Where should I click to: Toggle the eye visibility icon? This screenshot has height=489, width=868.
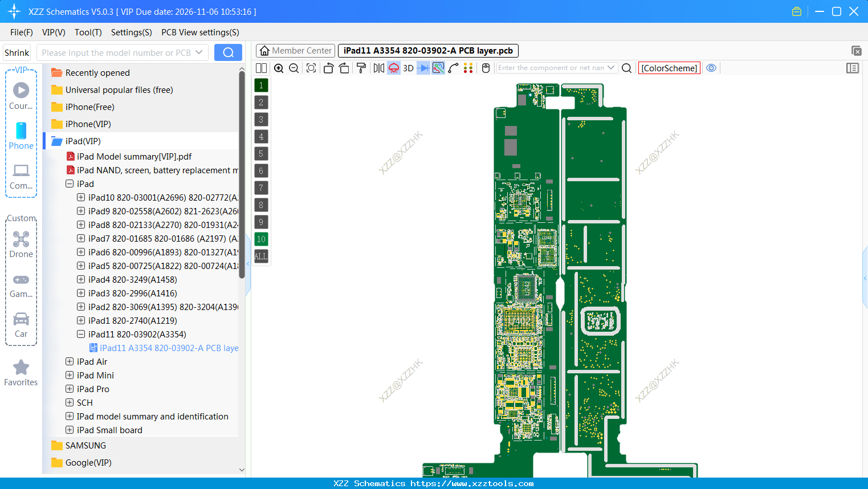[711, 68]
